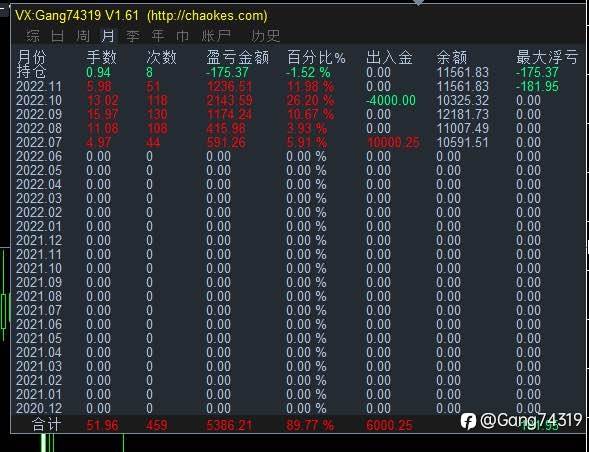The image size is (589, 452).
Task: Click the 51.96 total lots value
Action: pos(103,425)
